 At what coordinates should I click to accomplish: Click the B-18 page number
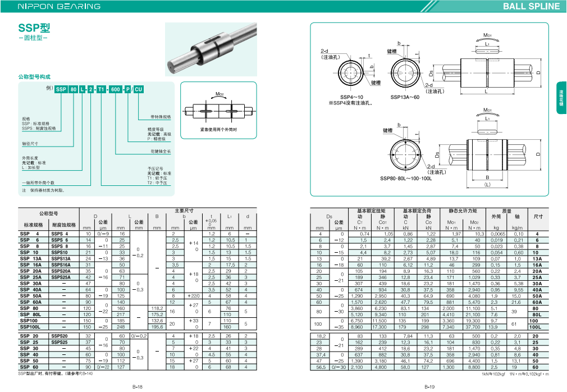pos(138,386)
